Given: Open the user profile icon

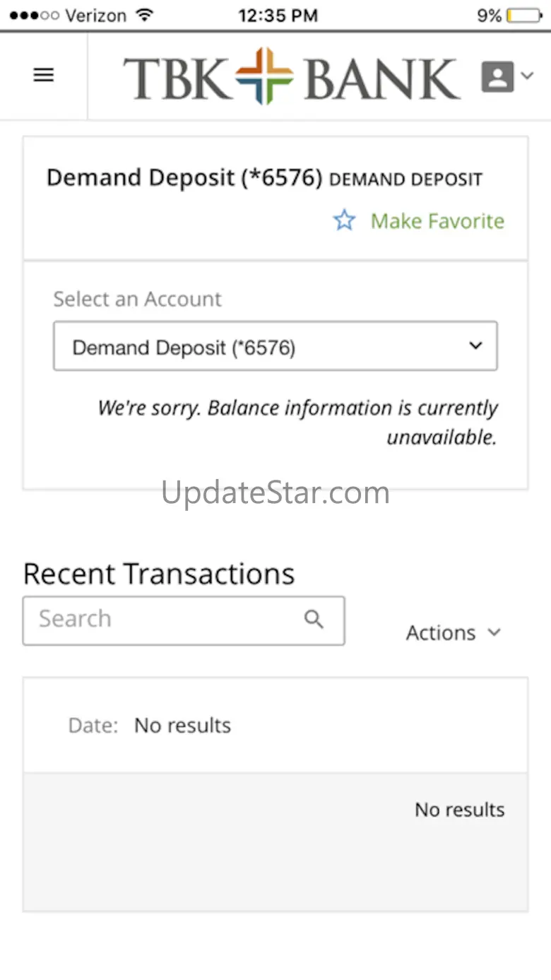Looking at the screenshot, I should point(497,76).
